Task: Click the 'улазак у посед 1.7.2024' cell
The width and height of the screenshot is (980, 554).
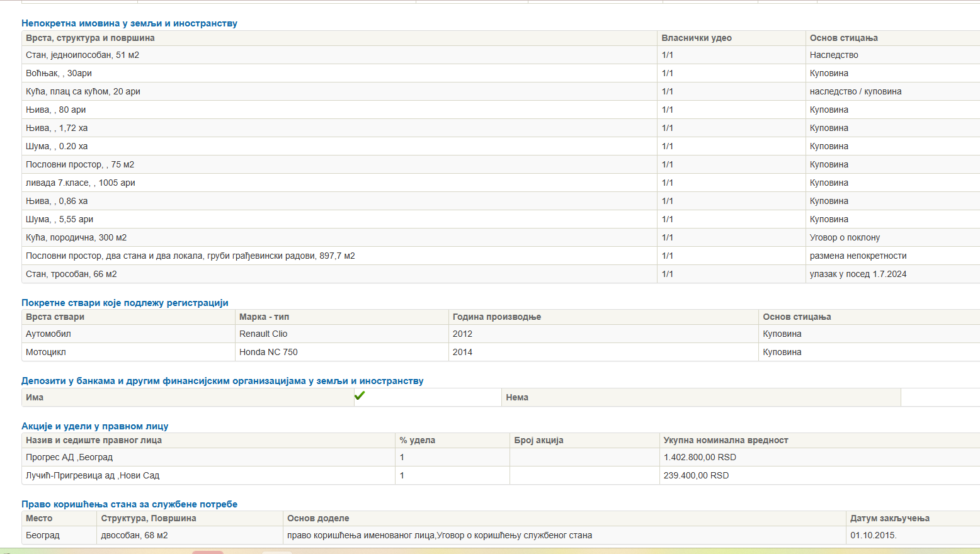Action: tap(858, 274)
